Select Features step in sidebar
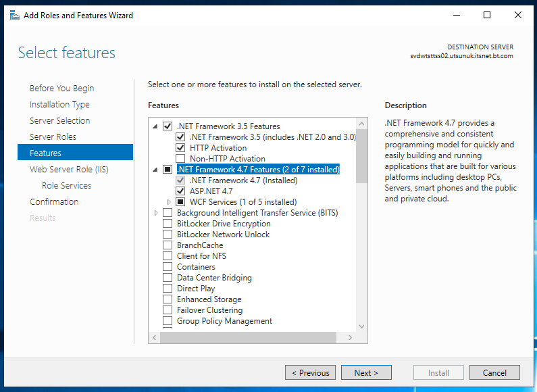Image resolution: width=537 pixels, height=392 pixels. pyautogui.click(x=76, y=152)
